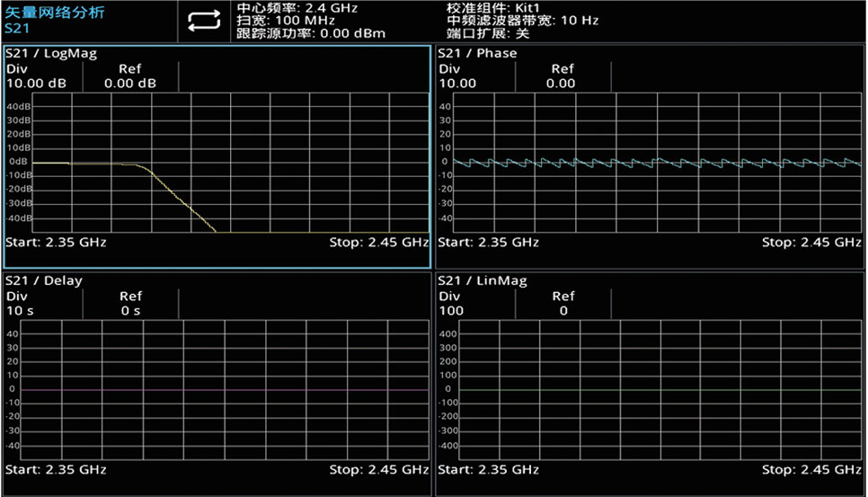Click Start: 2.35 GHz under LinMag plot
Image resolution: width=868 pixels, height=497 pixels.
[x=488, y=470]
